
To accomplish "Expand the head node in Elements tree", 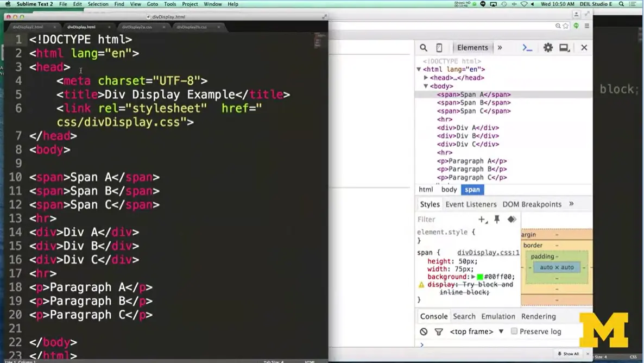I will pyautogui.click(x=426, y=78).
